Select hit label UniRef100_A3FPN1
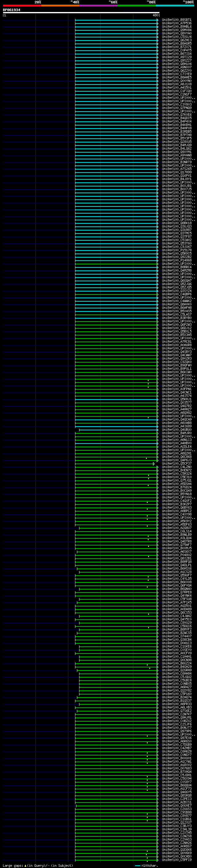Image resolution: width=197 pixels, height=868 pixels. (176, 389)
